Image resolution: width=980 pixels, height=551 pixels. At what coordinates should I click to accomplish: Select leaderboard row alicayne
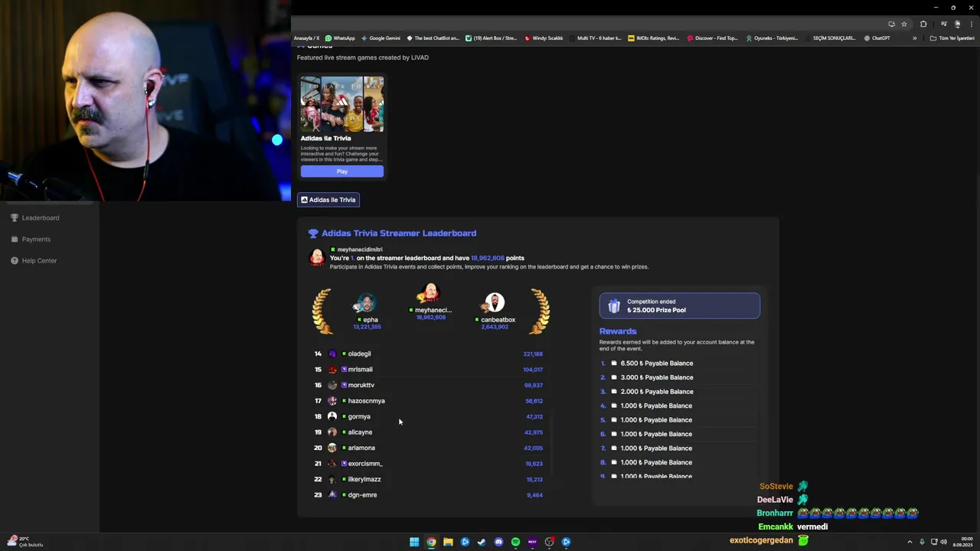pyautogui.click(x=429, y=432)
